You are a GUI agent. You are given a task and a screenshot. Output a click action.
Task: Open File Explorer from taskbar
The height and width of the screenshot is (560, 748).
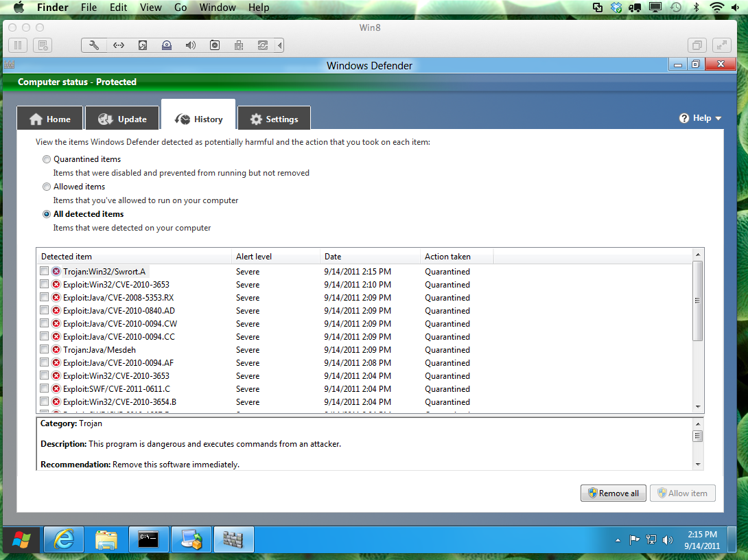pos(106,539)
